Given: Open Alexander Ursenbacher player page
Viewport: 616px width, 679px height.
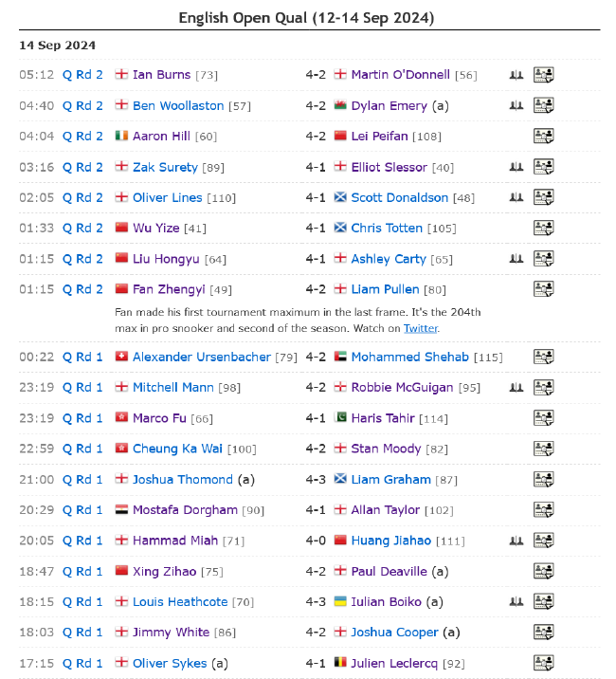Looking at the screenshot, I should tap(202, 358).
